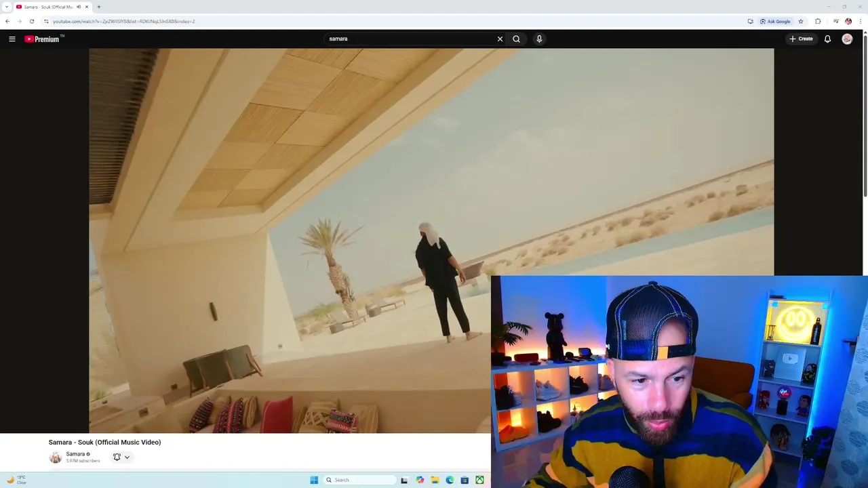This screenshot has width=868, height=488.
Task: Open a new browser tab
Action: [x=99, y=7]
